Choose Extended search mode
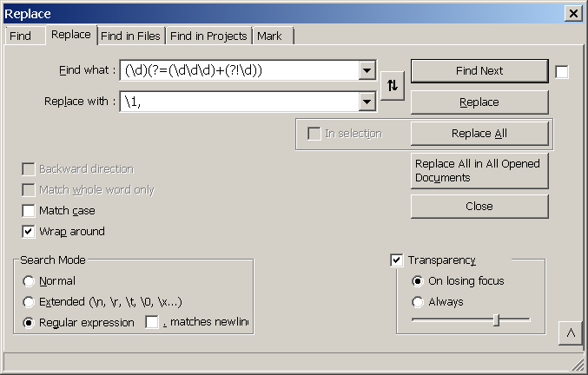This screenshot has height=375, width=588. point(29,302)
